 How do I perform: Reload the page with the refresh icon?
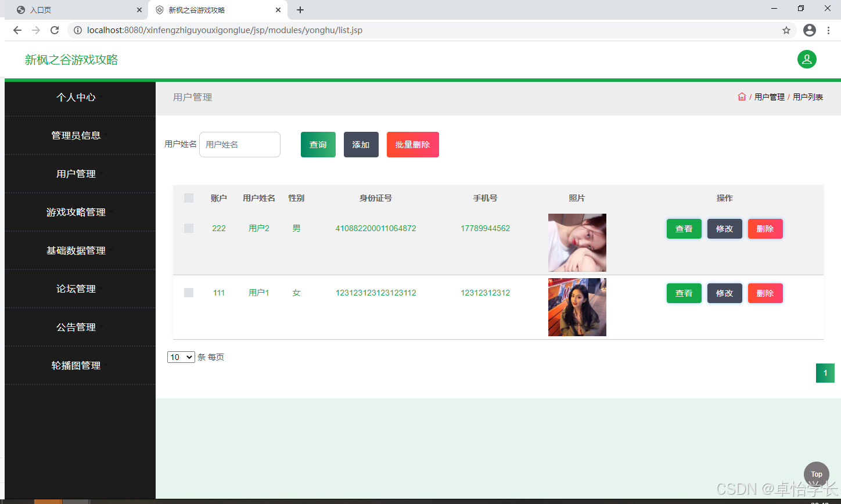pos(55,30)
